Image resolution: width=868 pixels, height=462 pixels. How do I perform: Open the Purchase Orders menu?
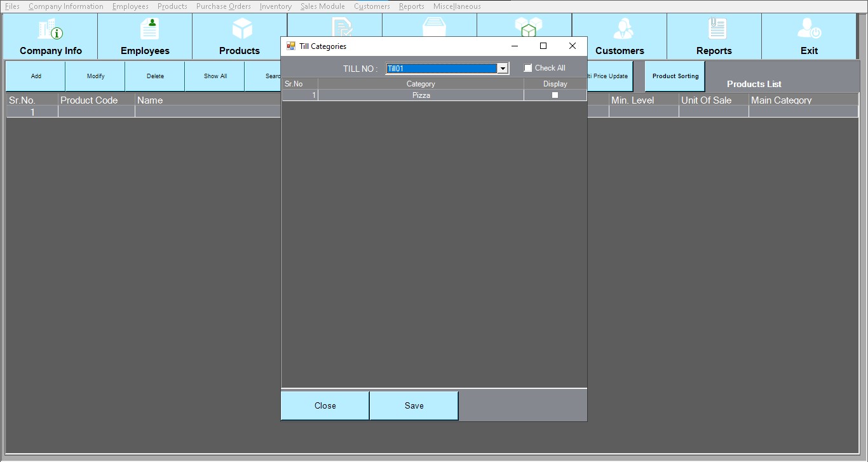(x=223, y=6)
